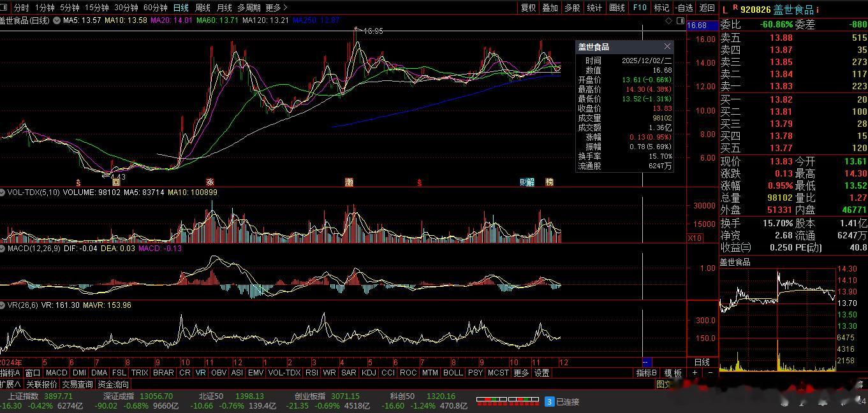The image size is (868, 413).
Task: Select the 5分钟 period
Action: [x=70, y=8]
